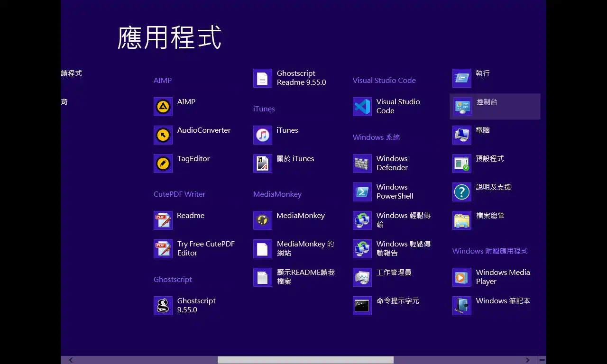Select the MediaMonkey group header

[277, 194]
